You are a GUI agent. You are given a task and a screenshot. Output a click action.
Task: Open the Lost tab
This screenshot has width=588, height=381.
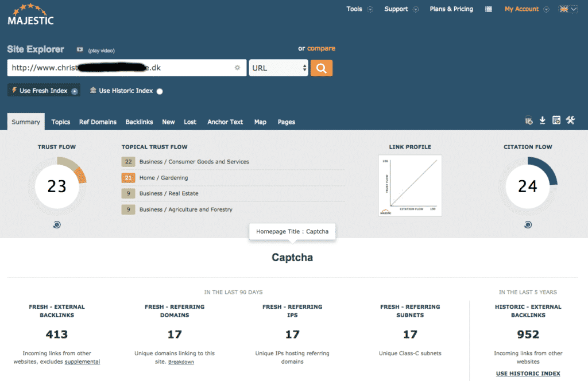pyautogui.click(x=189, y=122)
